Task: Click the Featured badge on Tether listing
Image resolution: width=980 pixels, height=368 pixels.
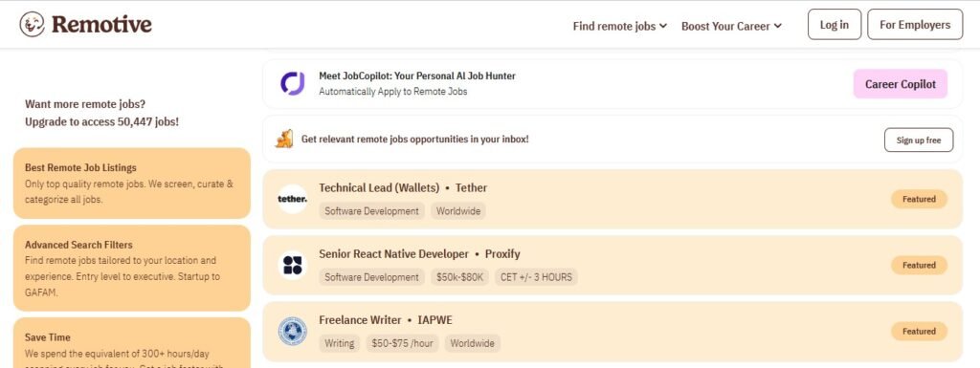Action: 919,199
